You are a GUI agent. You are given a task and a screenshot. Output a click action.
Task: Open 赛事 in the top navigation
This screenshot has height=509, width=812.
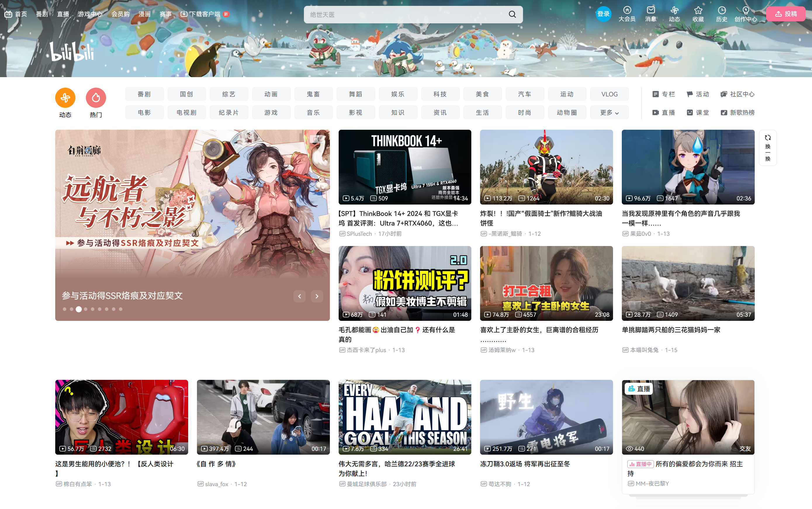click(165, 14)
